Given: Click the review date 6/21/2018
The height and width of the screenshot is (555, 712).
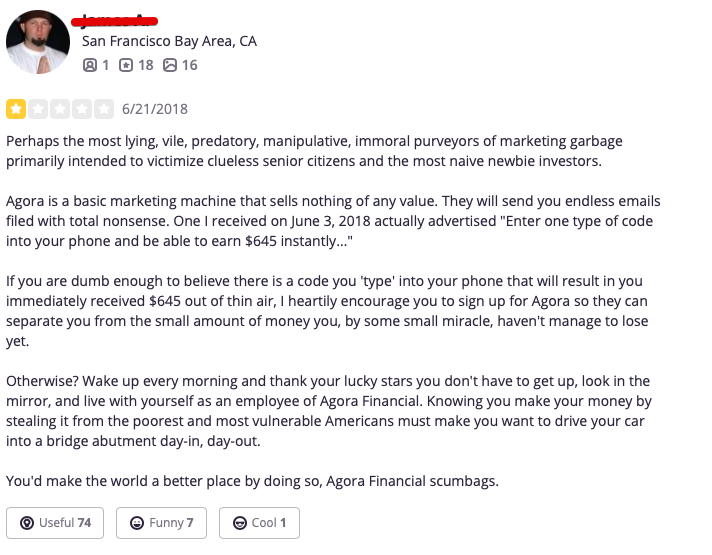Looking at the screenshot, I should coord(155,109).
